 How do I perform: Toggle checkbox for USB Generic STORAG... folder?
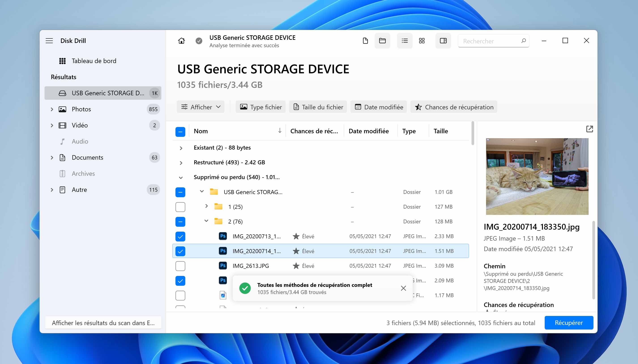pos(180,192)
